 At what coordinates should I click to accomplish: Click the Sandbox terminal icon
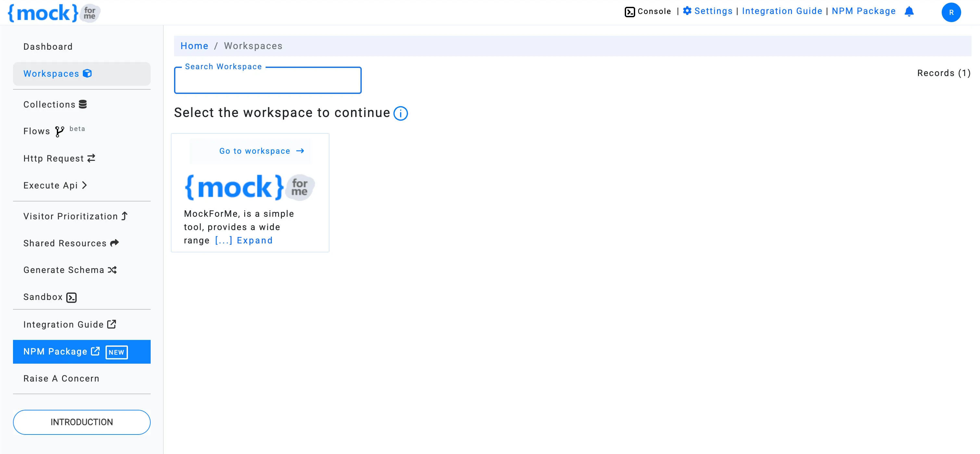[71, 297]
